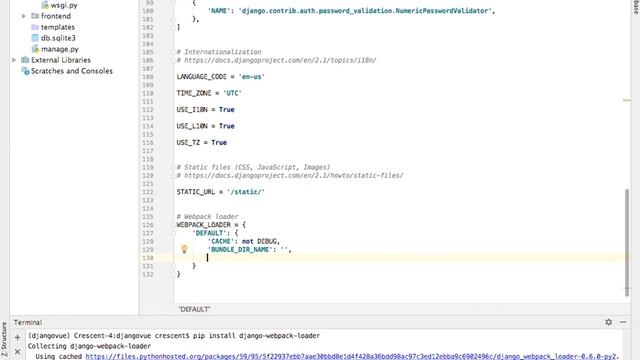
Task: Click the 'BUNDLE_DIR_NAME' key
Action: tap(240, 249)
